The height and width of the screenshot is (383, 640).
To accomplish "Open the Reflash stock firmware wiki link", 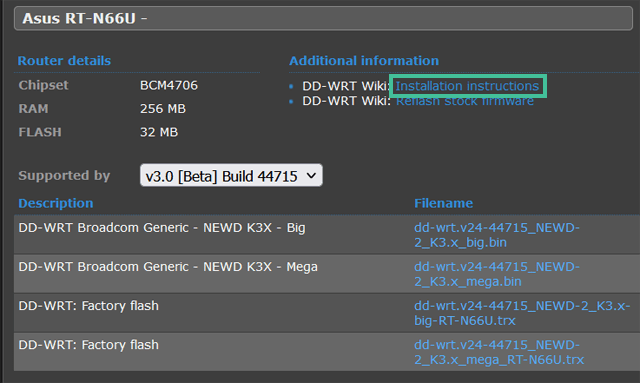I will pos(464,101).
